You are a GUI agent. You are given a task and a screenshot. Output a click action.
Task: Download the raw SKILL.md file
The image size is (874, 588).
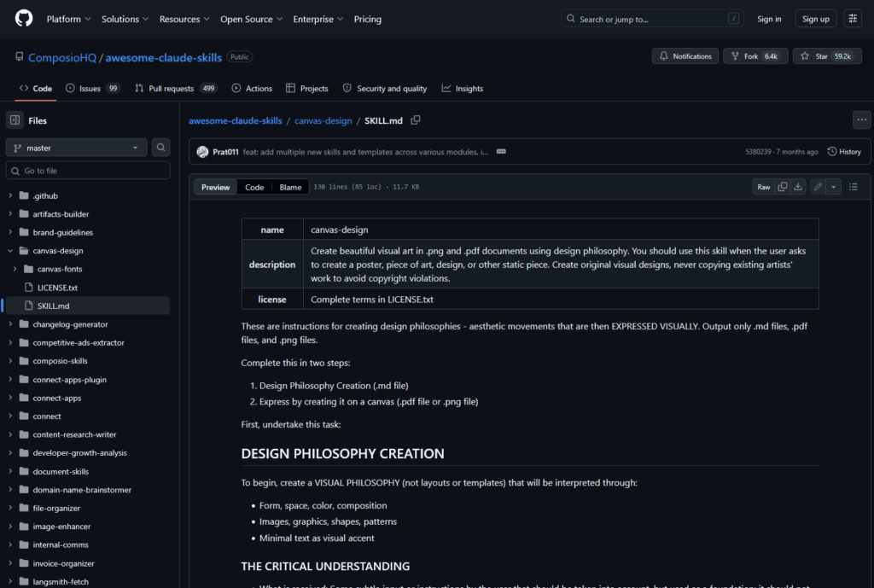click(x=798, y=187)
